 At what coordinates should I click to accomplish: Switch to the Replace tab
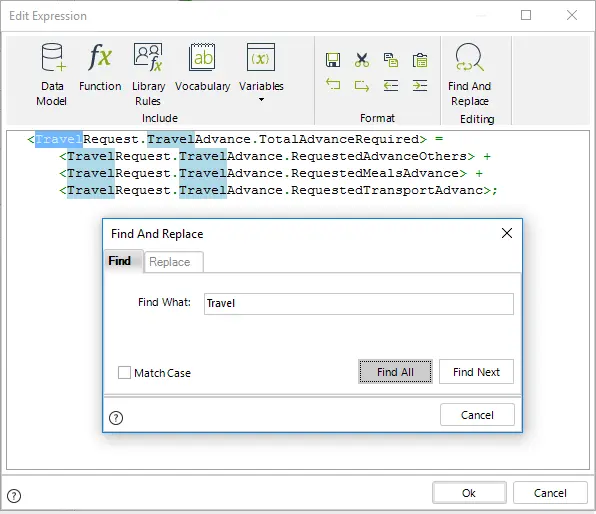coord(174,262)
